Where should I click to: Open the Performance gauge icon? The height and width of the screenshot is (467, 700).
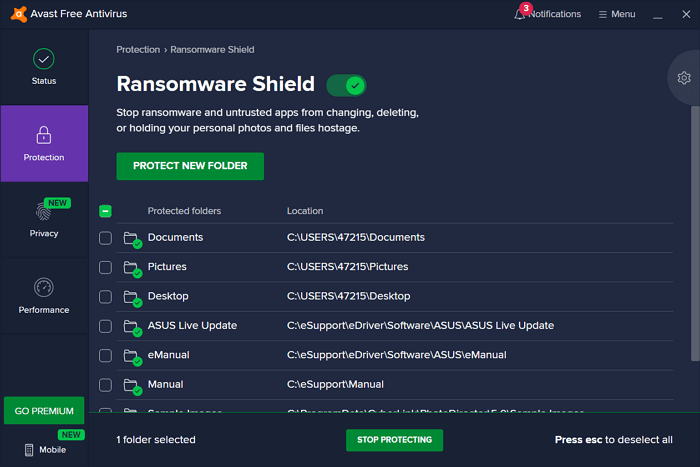[43, 288]
